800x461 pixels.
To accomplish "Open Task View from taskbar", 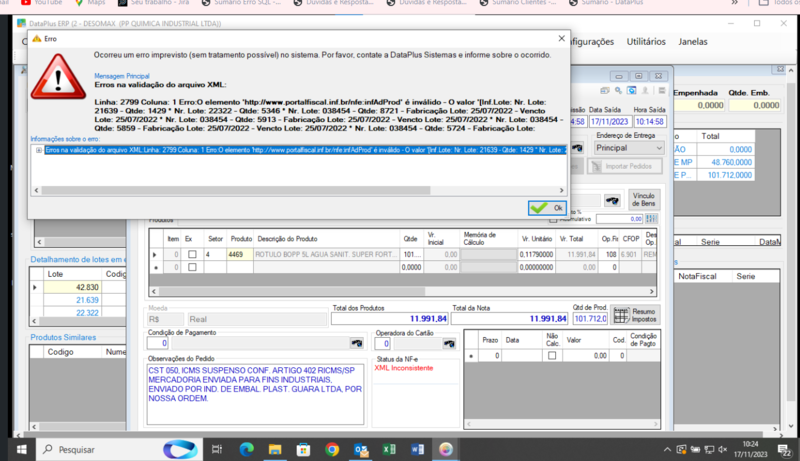I will pos(217,449).
